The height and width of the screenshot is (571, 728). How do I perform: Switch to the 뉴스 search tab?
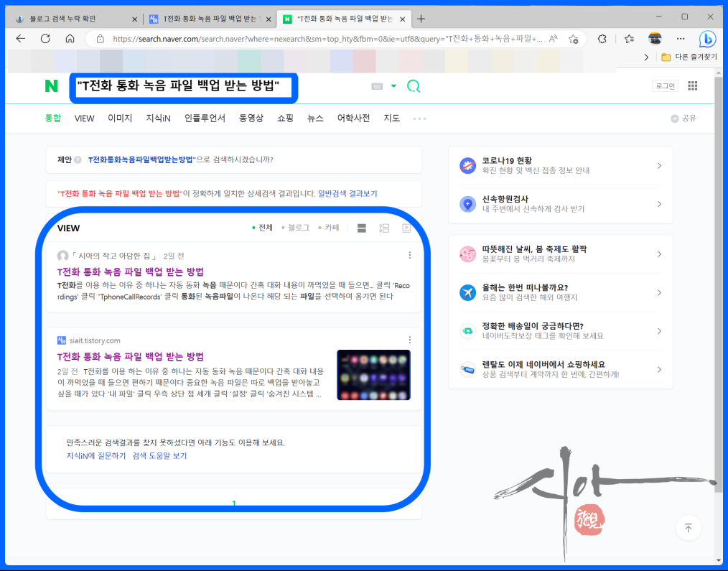[x=315, y=119]
